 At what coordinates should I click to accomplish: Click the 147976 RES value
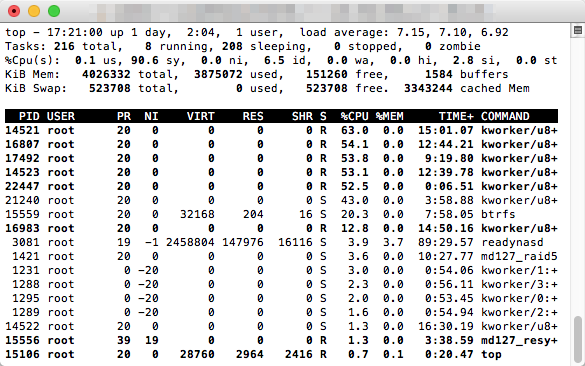[x=243, y=243]
